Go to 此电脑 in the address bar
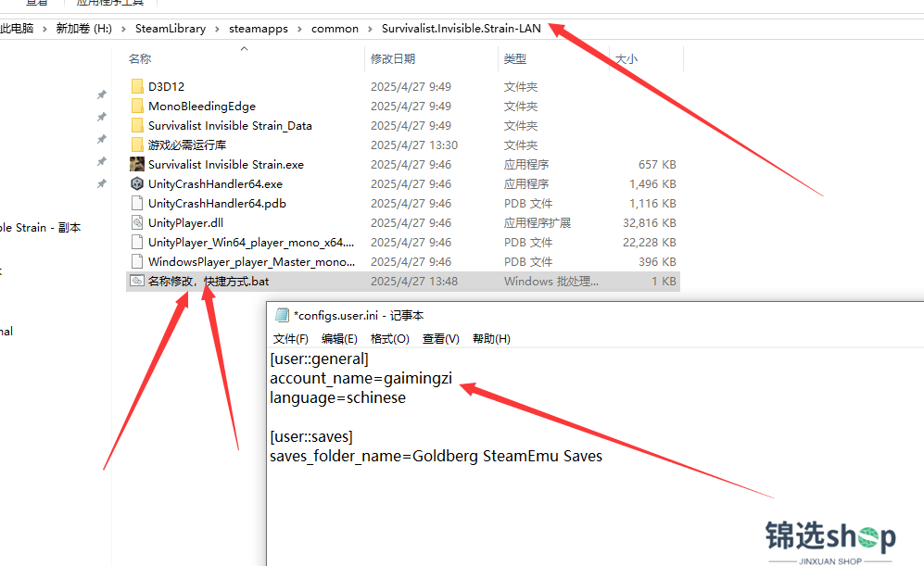Screen dimensions: 924x566 (x=17, y=29)
